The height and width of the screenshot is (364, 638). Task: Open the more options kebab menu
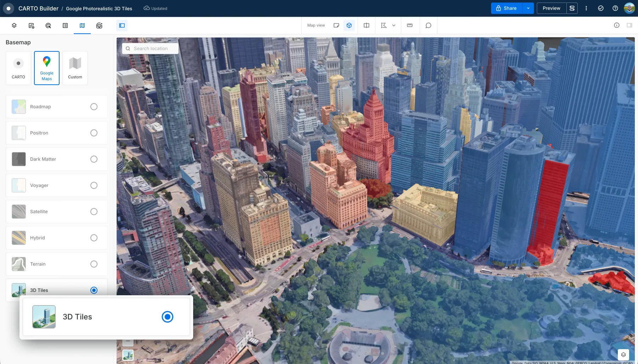(x=586, y=8)
